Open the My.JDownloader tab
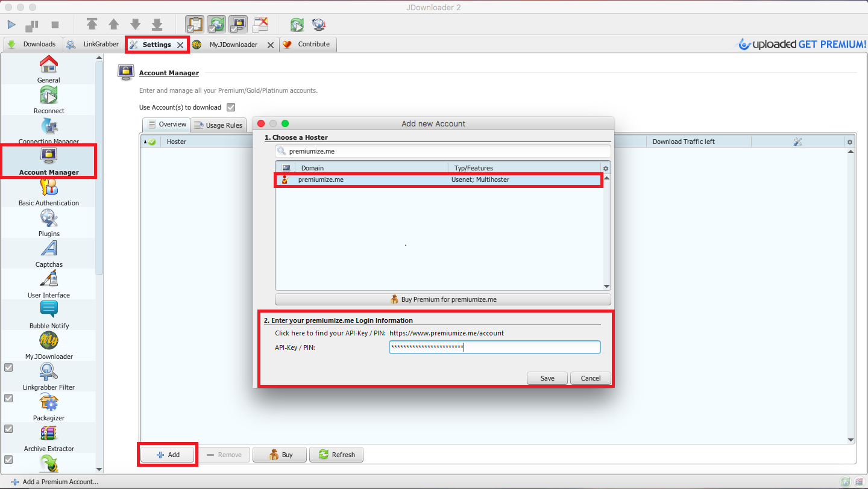The image size is (868, 489). [x=233, y=45]
